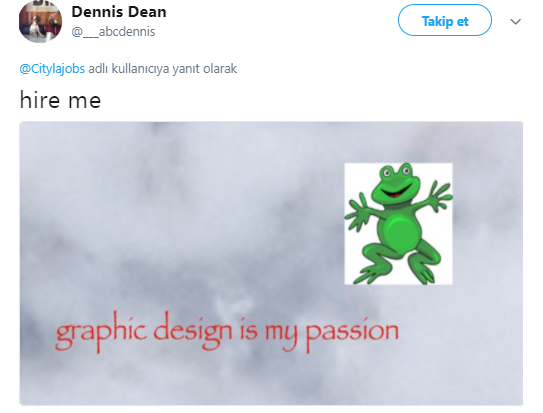Click the word 'Dean' in username
The image size is (543, 413).
coord(147,12)
